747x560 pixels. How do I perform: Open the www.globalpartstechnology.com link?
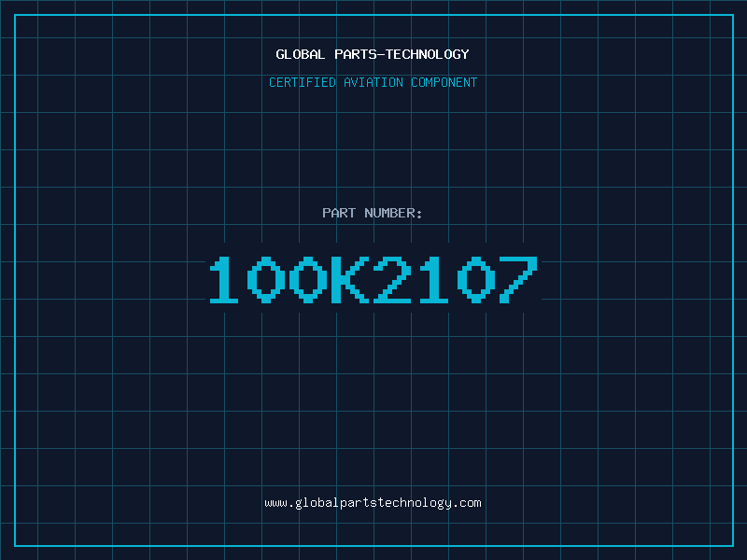coord(373,503)
